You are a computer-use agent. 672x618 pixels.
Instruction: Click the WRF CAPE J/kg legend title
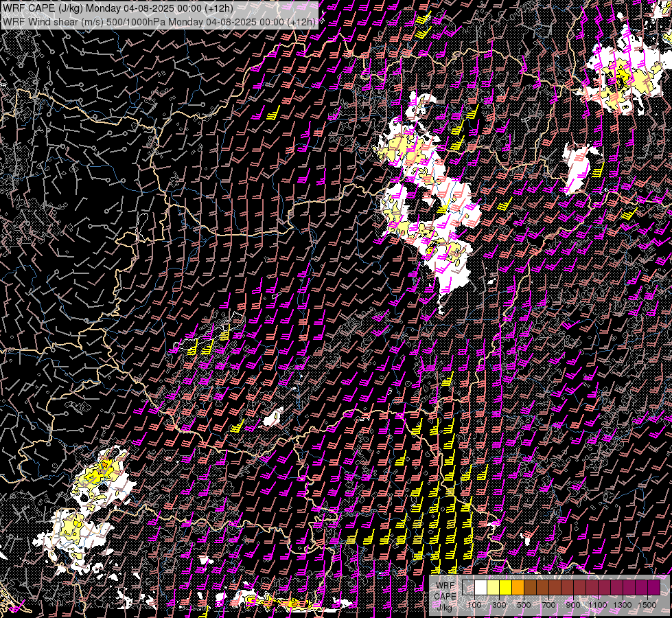coord(445,597)
